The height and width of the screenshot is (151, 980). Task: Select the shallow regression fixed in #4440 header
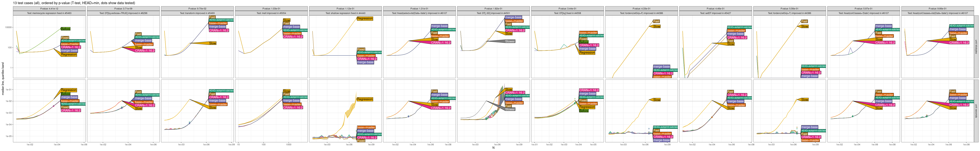(345, 13)
